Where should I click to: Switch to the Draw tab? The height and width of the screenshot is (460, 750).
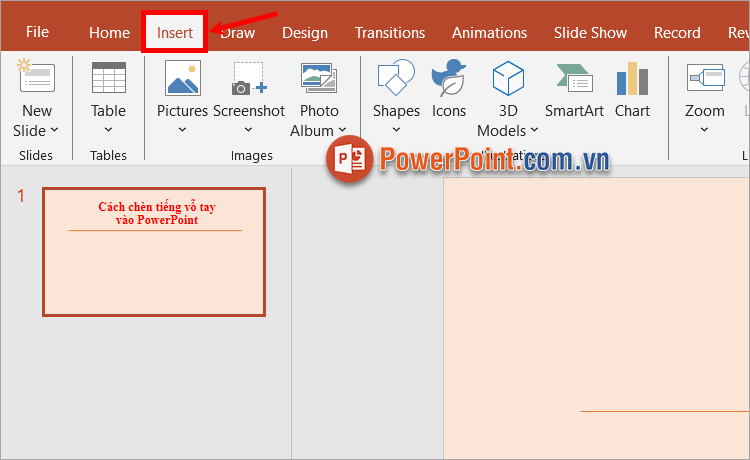tap(238, 33)
